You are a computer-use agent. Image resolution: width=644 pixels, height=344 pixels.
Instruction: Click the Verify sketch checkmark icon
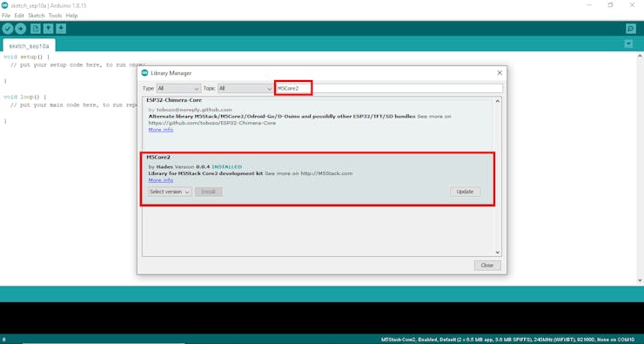point(8,29)
